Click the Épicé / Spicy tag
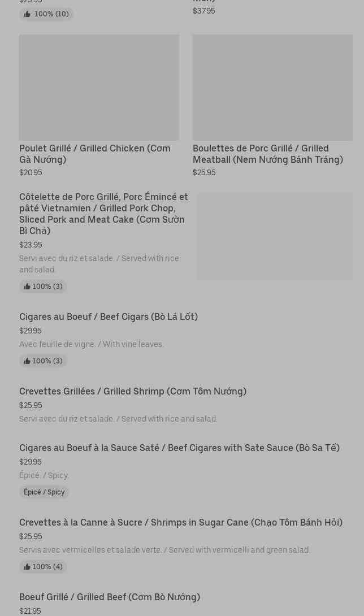Screen dimensions: 364x616 click(44, 492)
